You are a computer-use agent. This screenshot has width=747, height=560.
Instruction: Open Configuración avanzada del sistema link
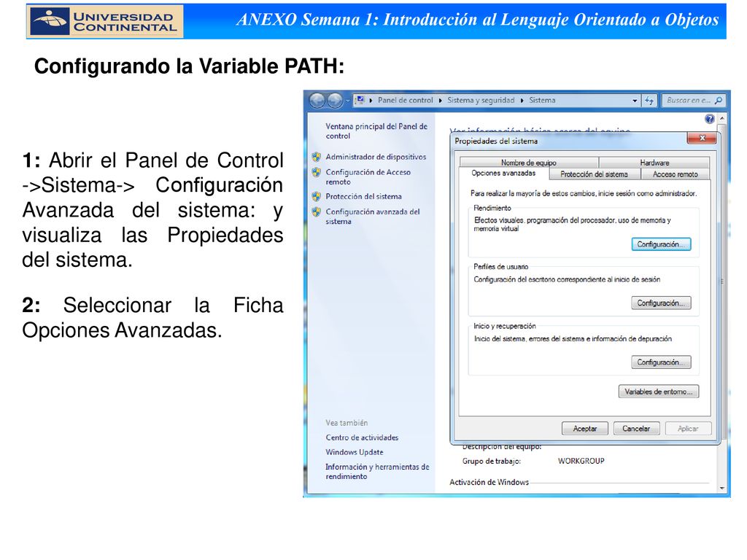[373, 216]
